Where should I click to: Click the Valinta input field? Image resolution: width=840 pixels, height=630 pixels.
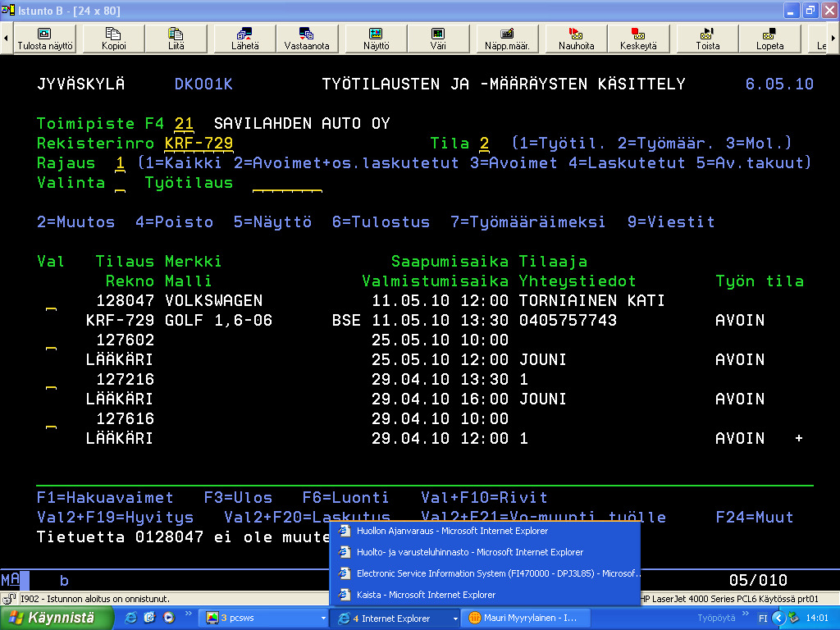coord(120,183)
